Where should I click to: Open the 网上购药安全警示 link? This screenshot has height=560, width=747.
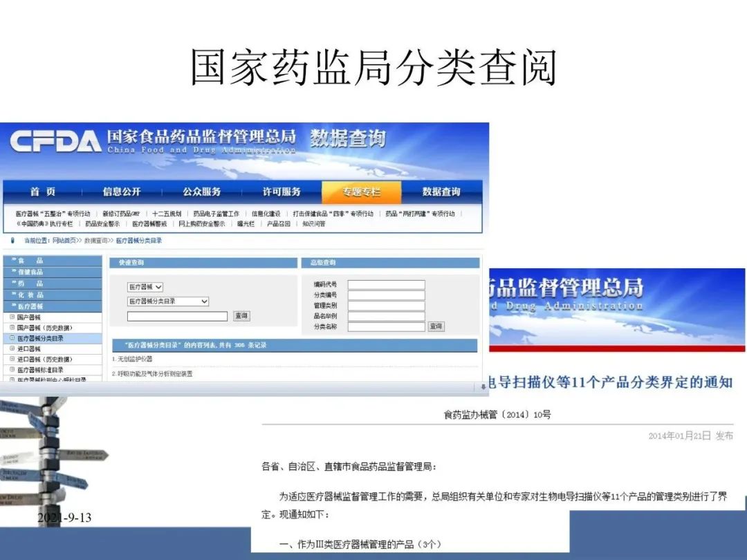(x=201, y=224)
